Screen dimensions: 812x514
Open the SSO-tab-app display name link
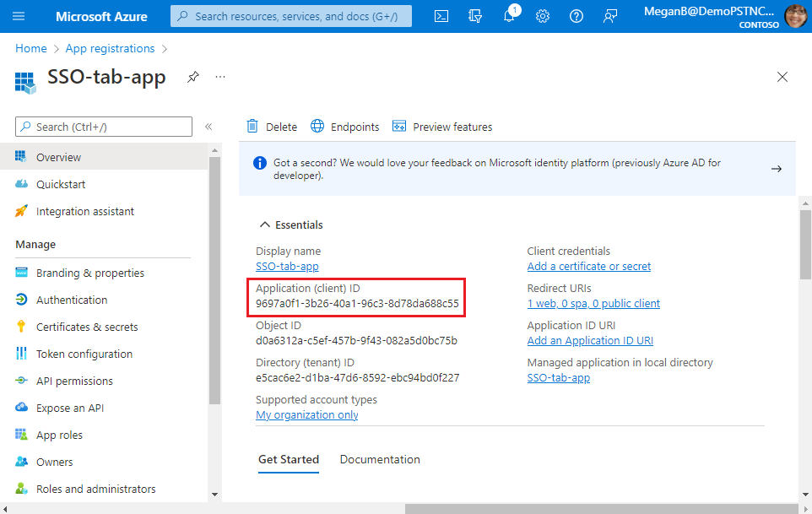point(287,267)
